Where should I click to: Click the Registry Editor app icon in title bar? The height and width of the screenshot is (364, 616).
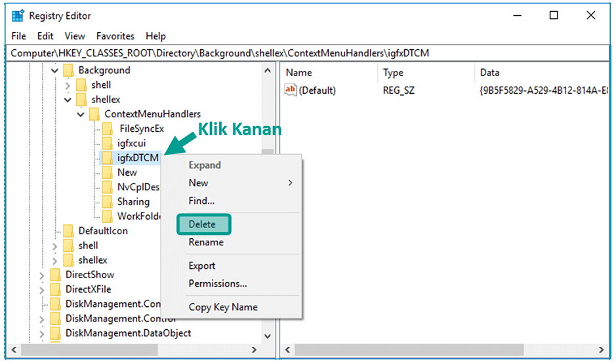point(18,16)
